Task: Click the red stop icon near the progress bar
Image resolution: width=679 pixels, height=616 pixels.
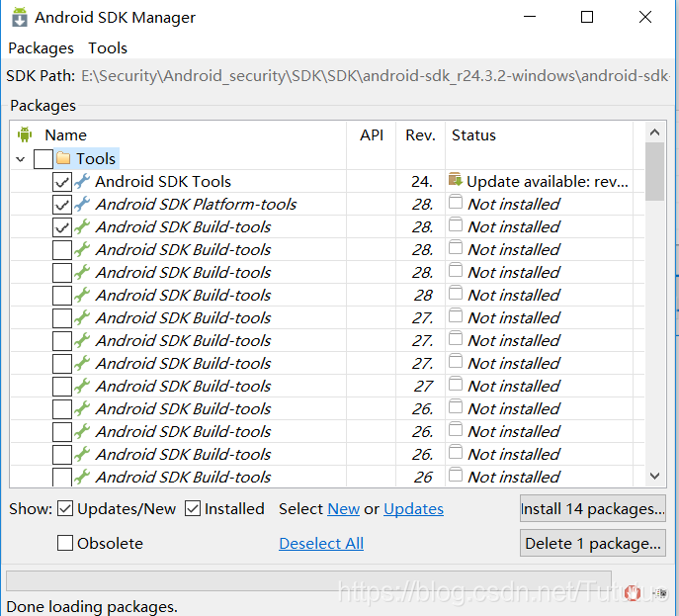Action: 633,592
